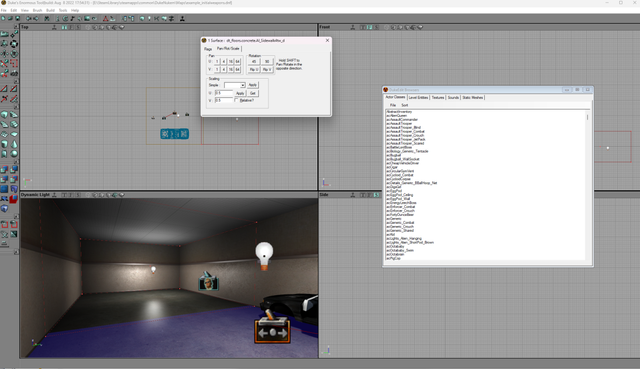Open the Sort menu in browser window
The width and height of the screenshot is (640, 369).
(x=404, y=105)
